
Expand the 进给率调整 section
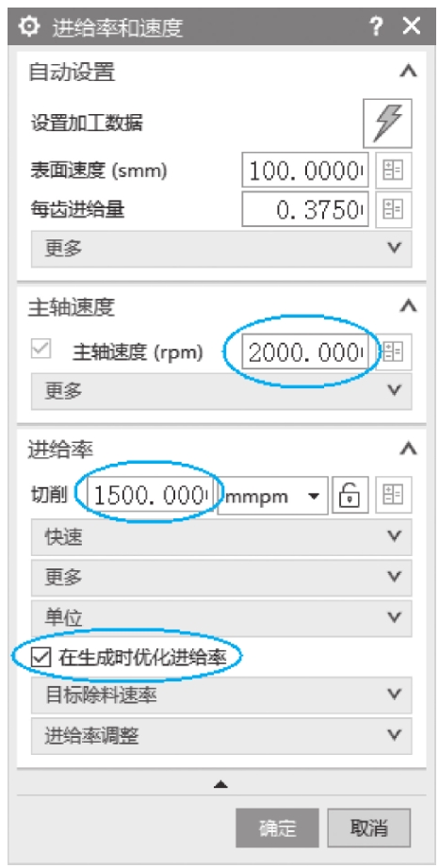[221, 736]
